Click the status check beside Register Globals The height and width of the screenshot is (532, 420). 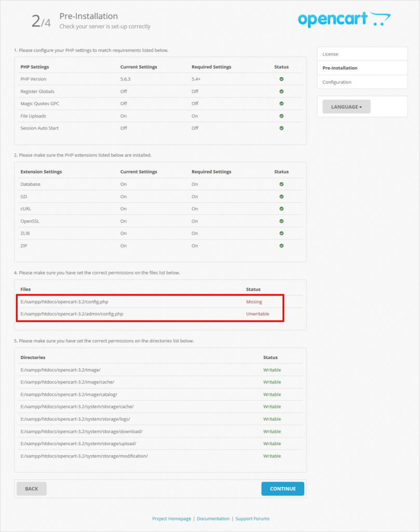point(281,91)
